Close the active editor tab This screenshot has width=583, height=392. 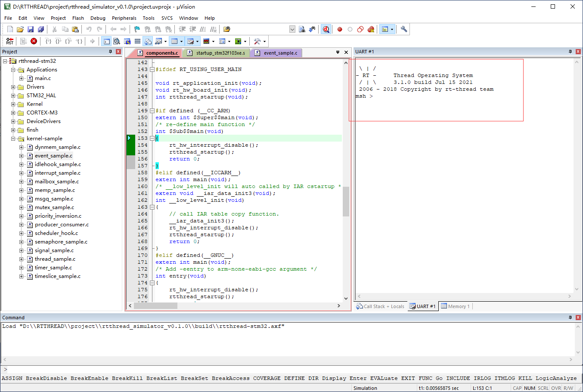(x=346, y=52)
